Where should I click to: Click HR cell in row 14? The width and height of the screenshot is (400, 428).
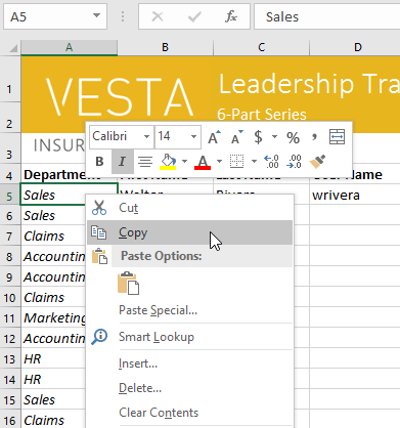[x=53, y=379]
